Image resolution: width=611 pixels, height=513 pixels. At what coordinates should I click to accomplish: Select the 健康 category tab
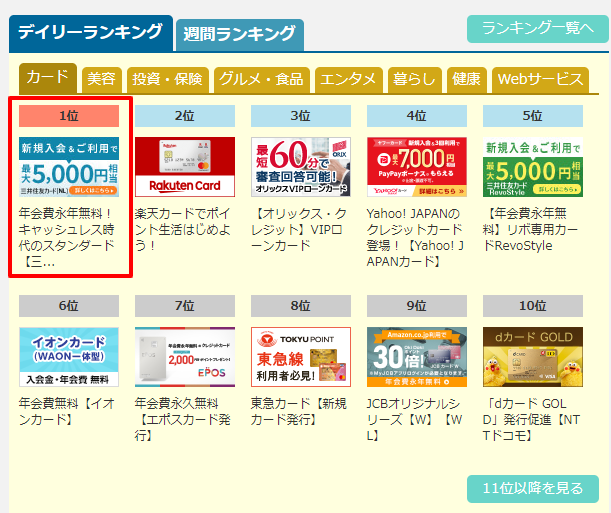(466, 80)
